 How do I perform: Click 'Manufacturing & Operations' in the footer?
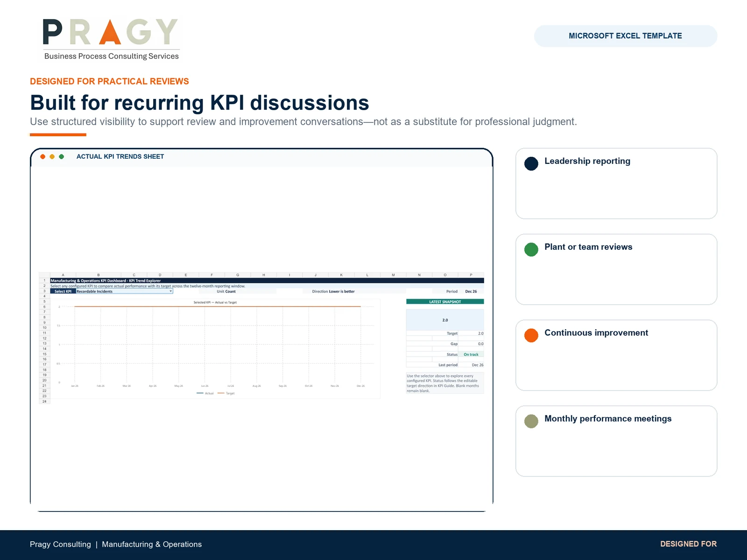tap(152, 544)
